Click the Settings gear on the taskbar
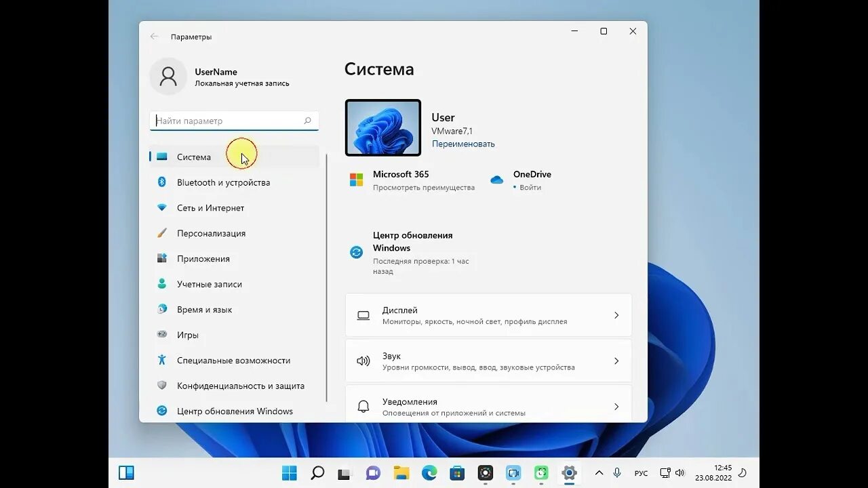 click(570, 473)
